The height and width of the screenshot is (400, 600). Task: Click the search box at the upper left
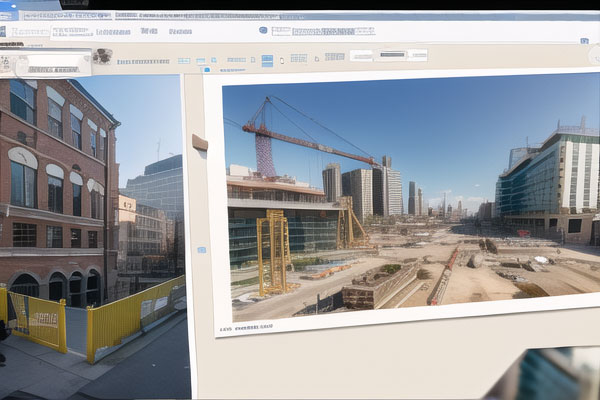point(48,62)
